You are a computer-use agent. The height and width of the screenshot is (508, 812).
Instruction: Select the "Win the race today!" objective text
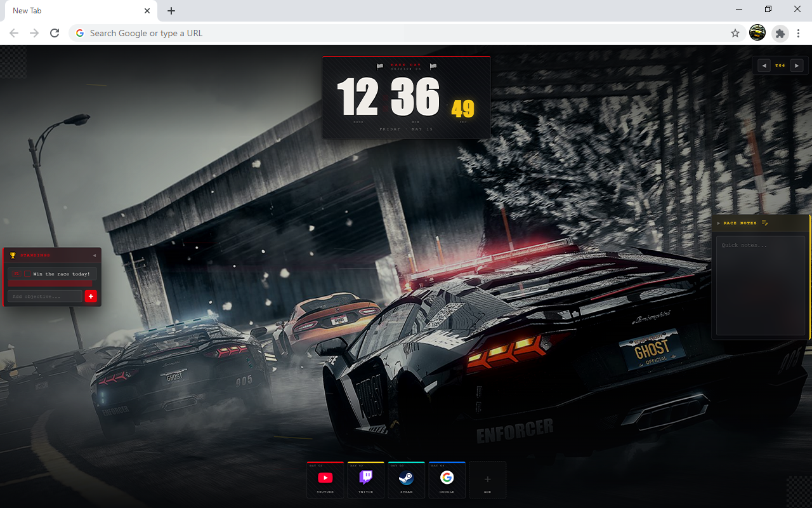click(x=62, y=274)
